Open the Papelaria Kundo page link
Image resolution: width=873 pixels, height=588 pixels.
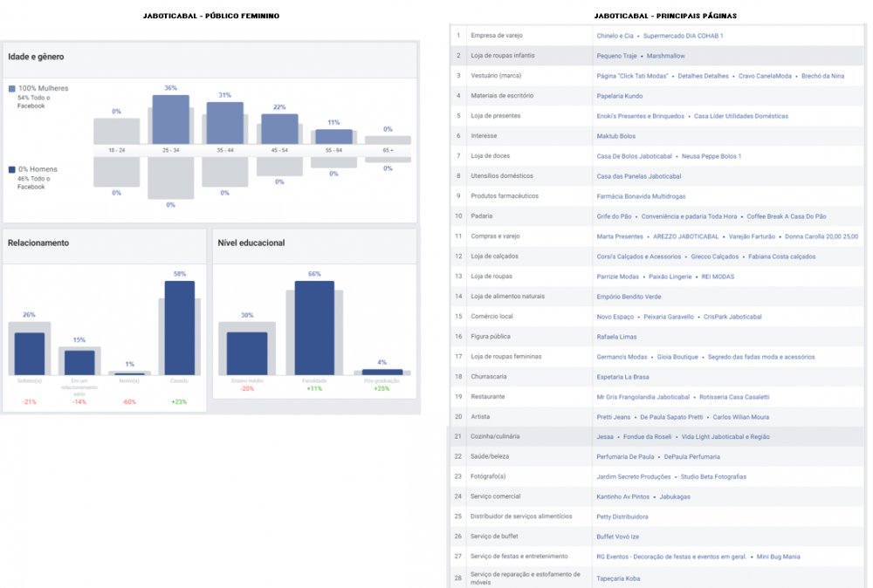point(619,96)
